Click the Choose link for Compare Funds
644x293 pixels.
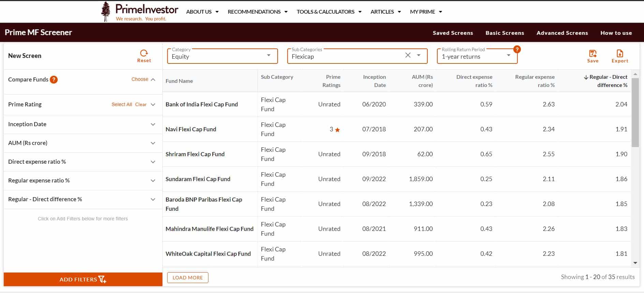coord(140,79)
